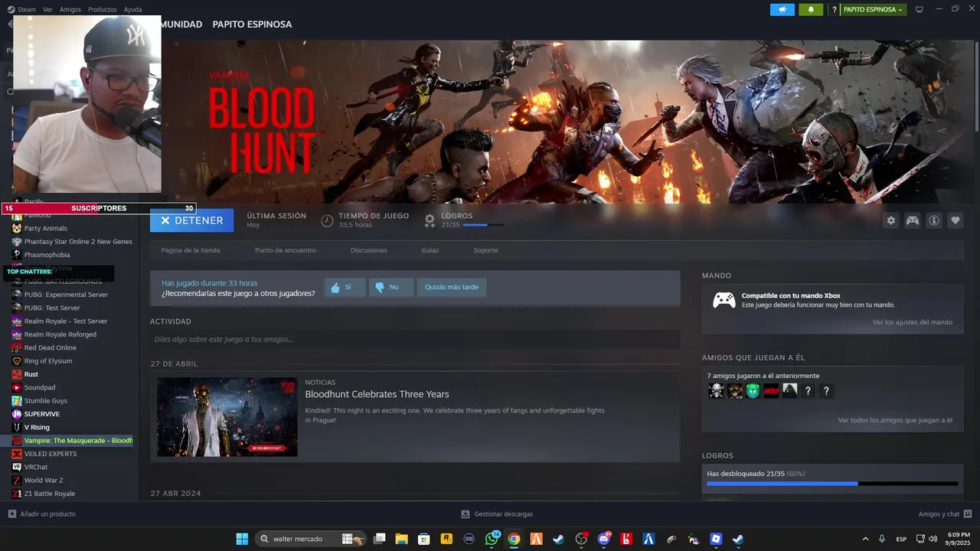The width and height of the screenshot is (980, 551).
Task: Click the Windows taskbar search box
Action: pyautogui.click(x=310, y=539)
